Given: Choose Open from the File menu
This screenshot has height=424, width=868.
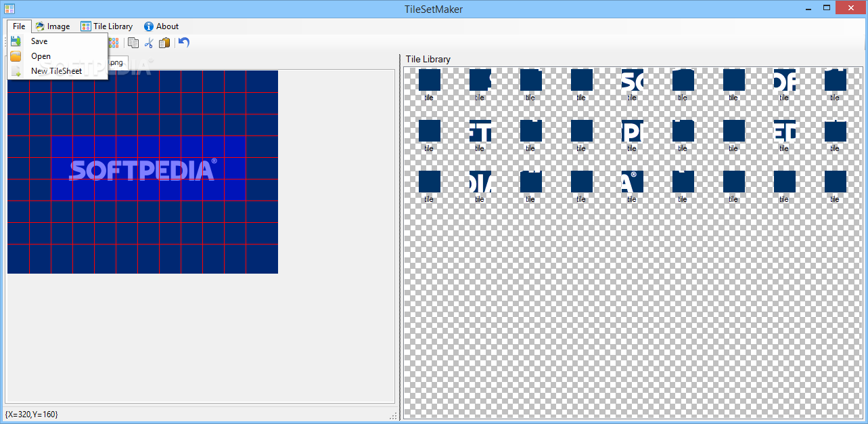Looking at the screenshot, I should [58, 56].
